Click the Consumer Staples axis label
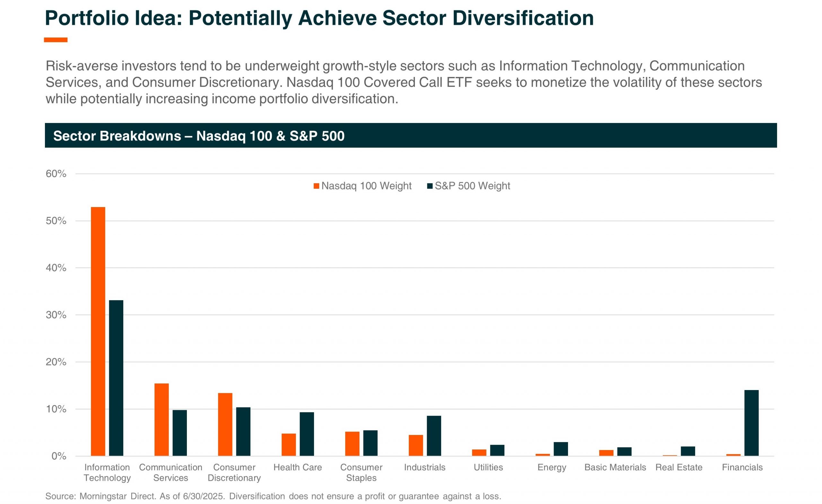 coord(361,472)
